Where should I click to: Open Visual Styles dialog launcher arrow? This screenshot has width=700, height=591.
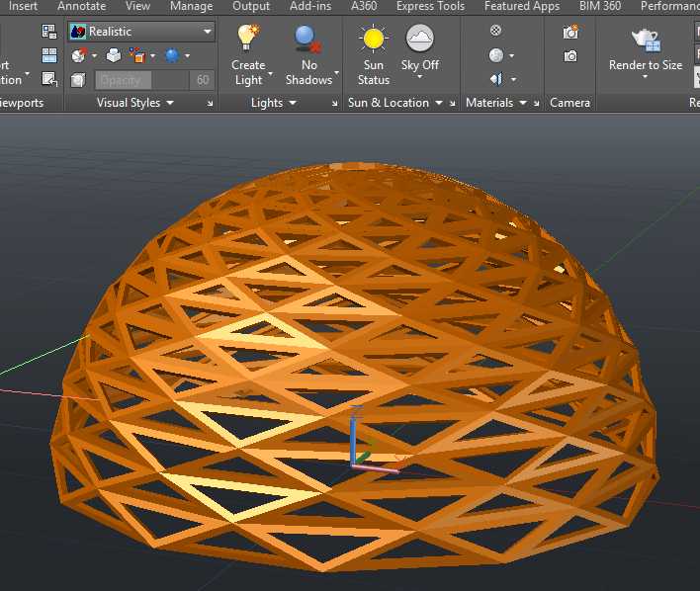pos(210,104)
